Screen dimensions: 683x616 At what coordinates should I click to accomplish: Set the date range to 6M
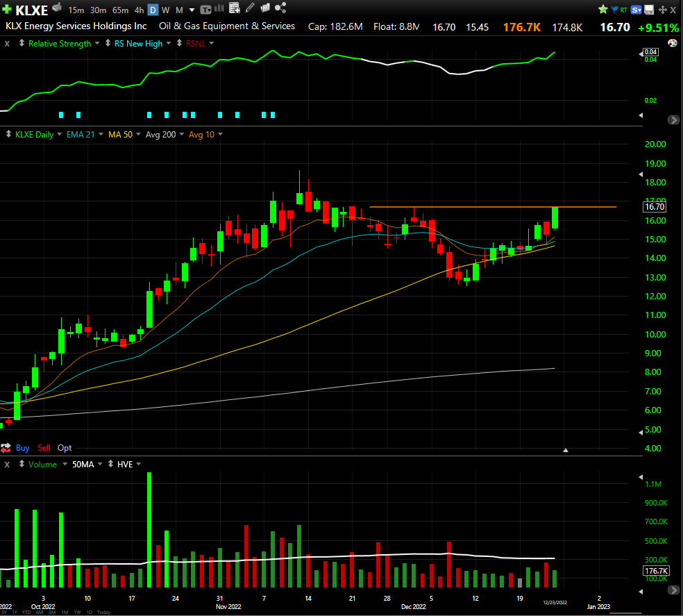pyautogui.click(x=40, y=612)
